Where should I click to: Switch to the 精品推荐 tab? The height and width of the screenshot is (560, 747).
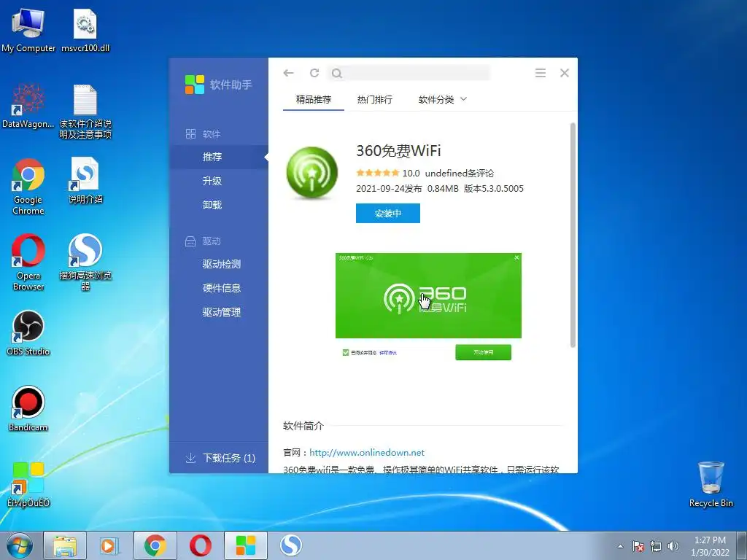pos(314,99)
